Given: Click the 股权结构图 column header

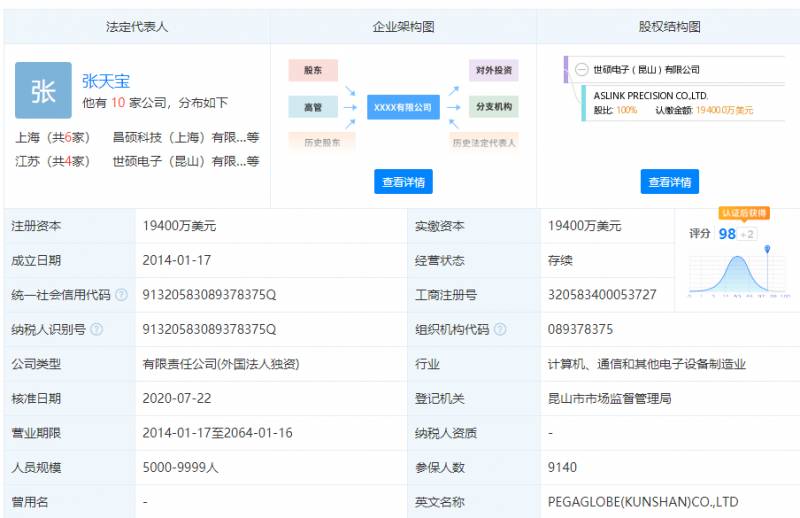Looking at the screenshot, I should click(x=669, y=27).
